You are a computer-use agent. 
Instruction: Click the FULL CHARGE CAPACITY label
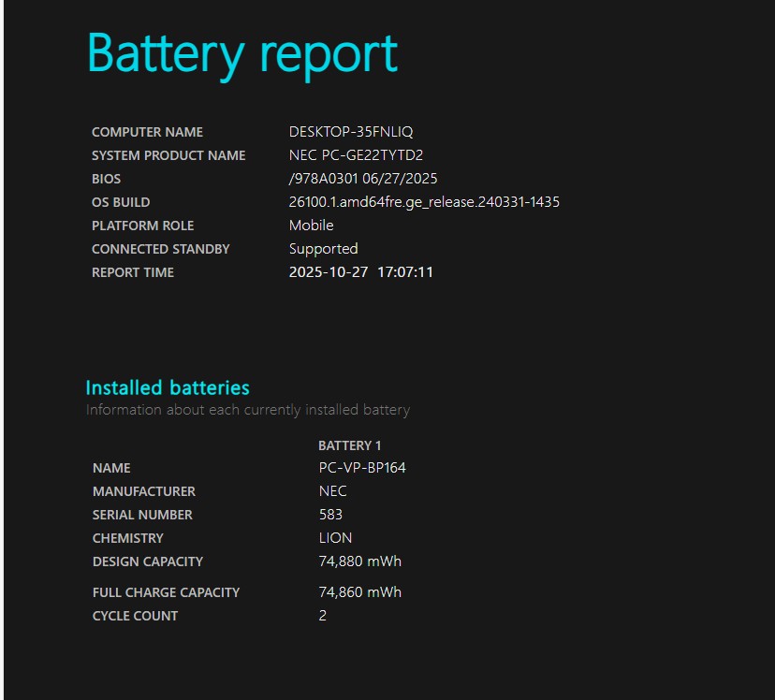click(166, 592)
